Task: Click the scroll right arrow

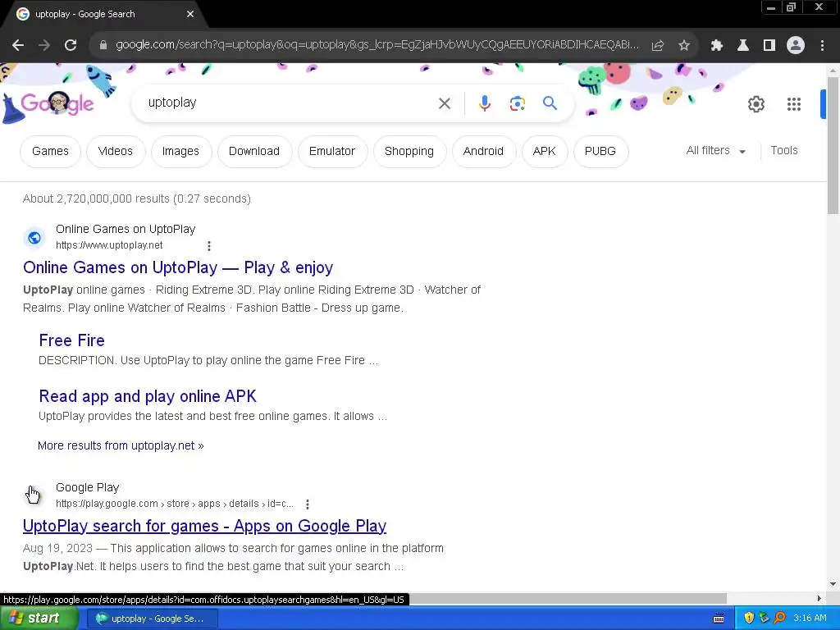Action: [x=819, y=598]
